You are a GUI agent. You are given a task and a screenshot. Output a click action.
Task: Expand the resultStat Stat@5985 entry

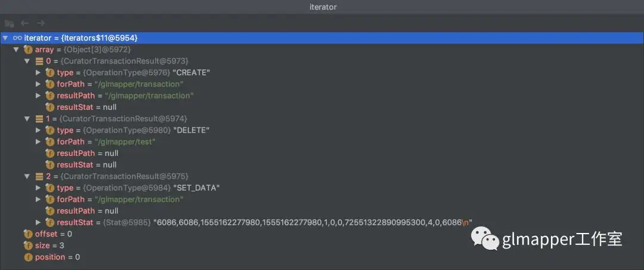(x=38, y=222)
